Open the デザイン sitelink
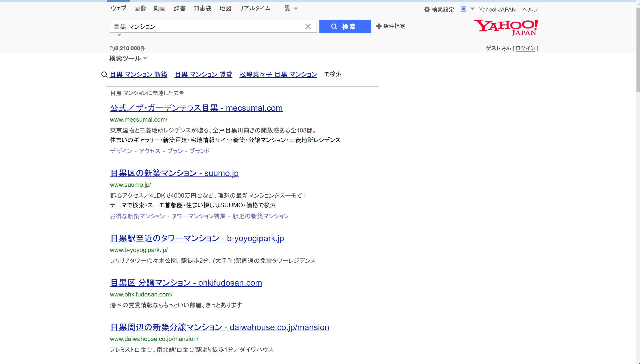 121,151
